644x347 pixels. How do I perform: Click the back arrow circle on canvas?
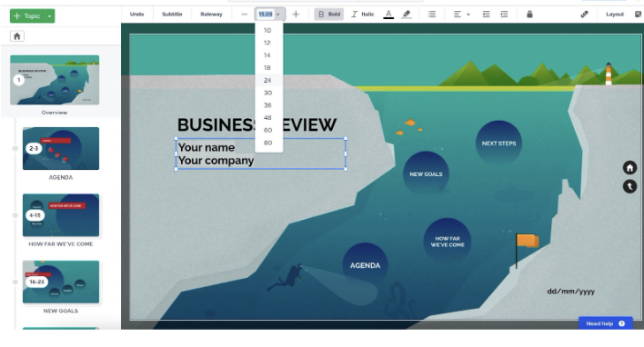pos(629,186)
